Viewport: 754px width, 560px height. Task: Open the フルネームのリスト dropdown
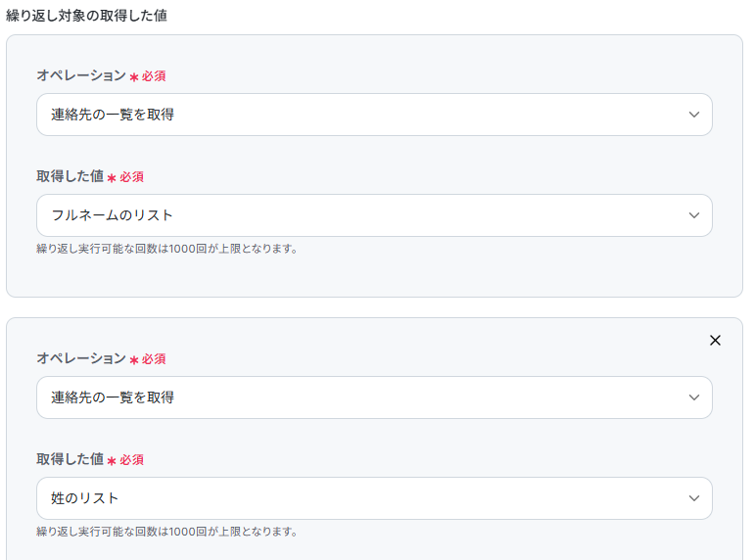click(374, 215)
